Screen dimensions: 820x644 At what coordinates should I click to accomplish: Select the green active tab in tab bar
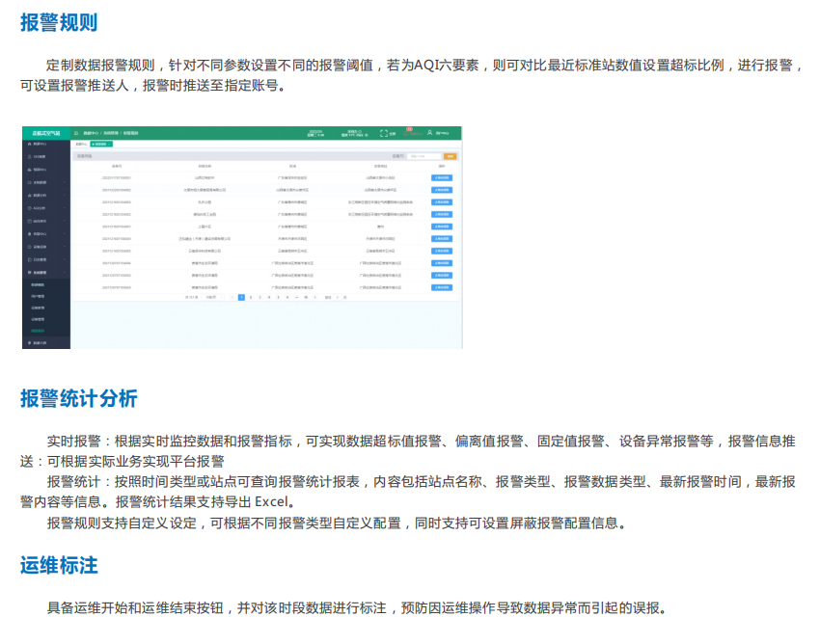100,144
